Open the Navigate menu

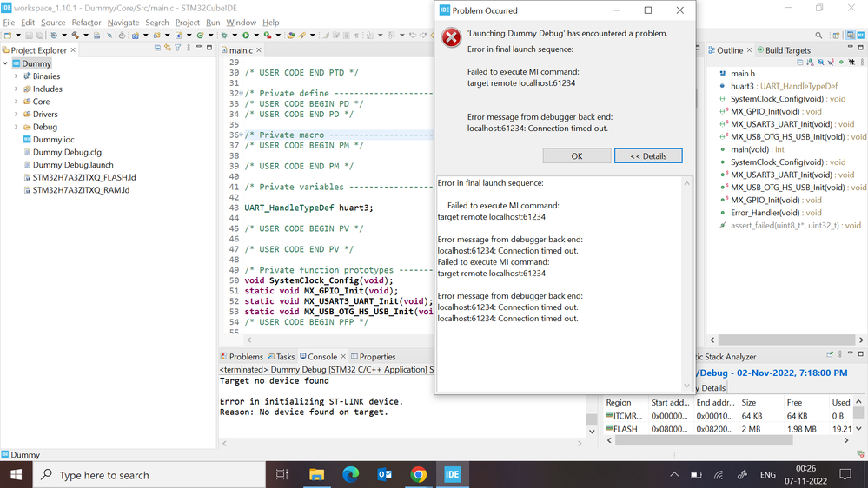123,23
